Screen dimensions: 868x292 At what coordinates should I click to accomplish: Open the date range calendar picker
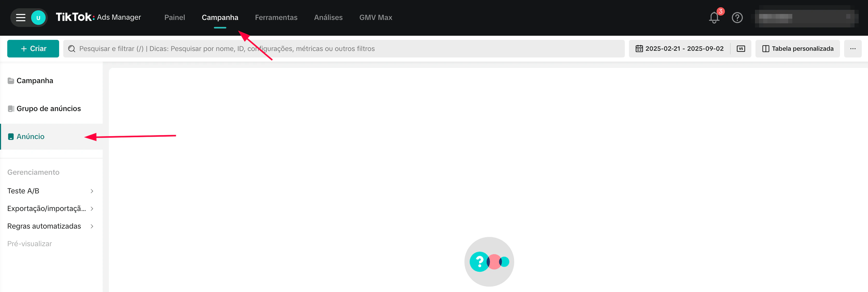(679, 49)
